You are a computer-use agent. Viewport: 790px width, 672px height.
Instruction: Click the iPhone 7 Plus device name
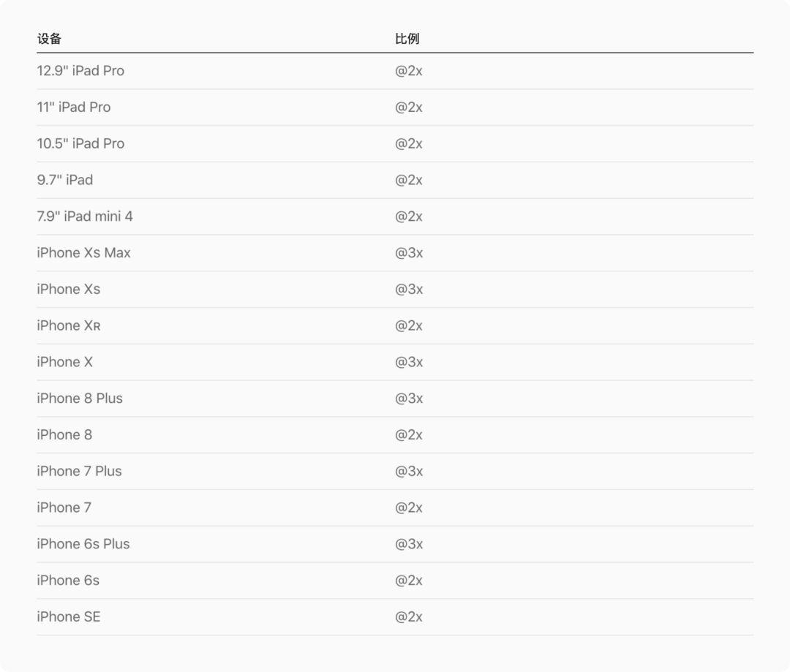point(79,472)
